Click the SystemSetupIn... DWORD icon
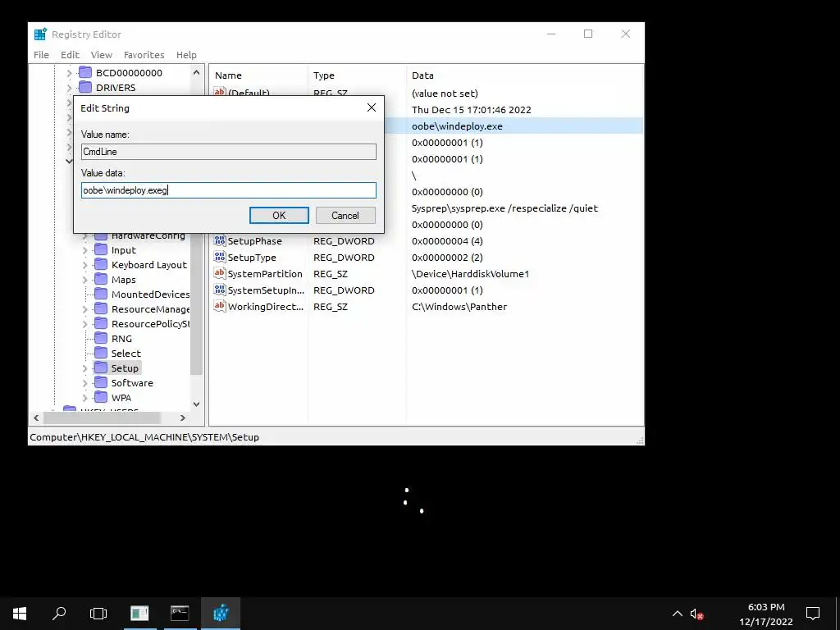Screen dimensions: 840x630 pyautogui.click(x=220, y=290)
